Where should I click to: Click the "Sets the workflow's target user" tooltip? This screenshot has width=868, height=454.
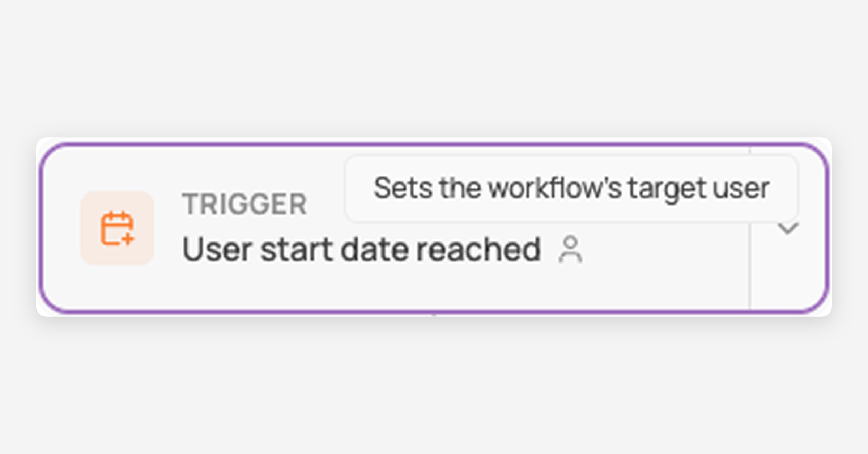tap(571, 188)
